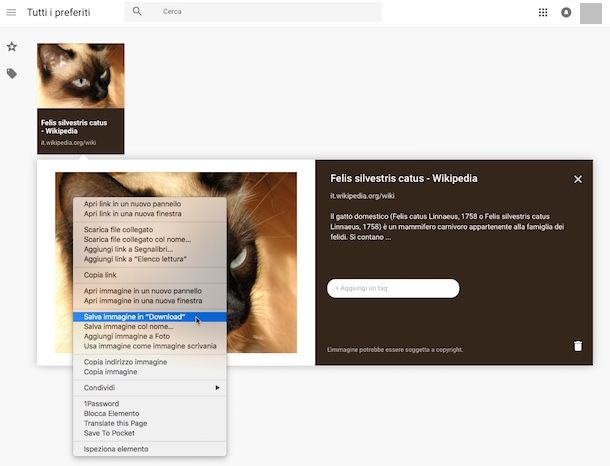Close the bookmark detail panel
The image size is (610, 466).
click(577, 179)
